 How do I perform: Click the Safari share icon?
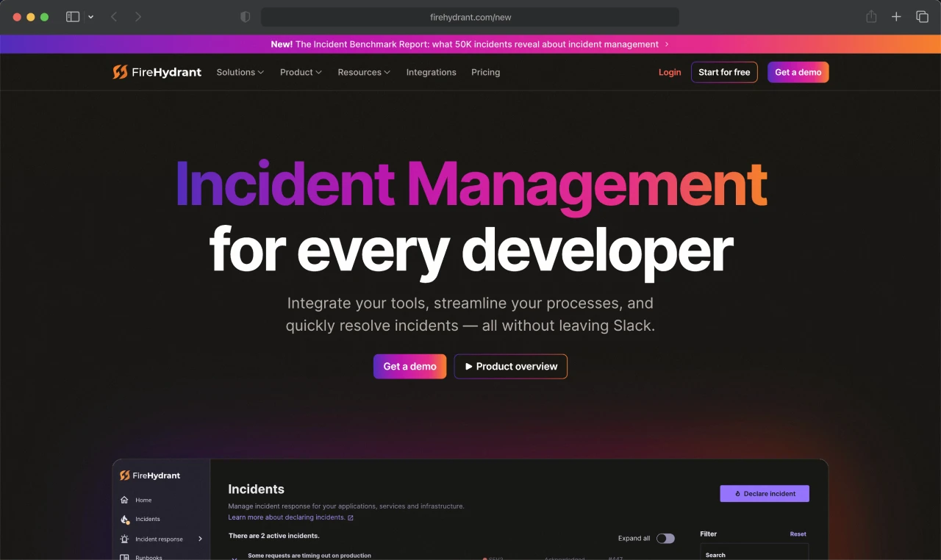click(x=871, y=16)
